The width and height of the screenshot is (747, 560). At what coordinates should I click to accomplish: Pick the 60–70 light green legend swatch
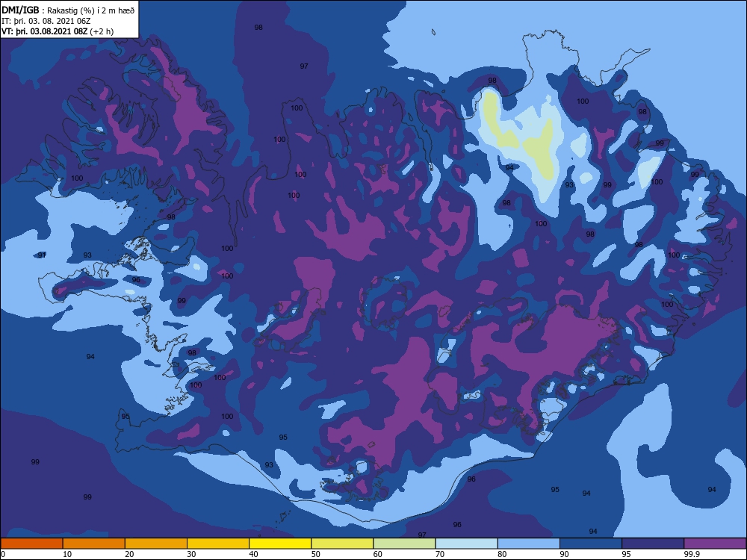tap(404, 544)
